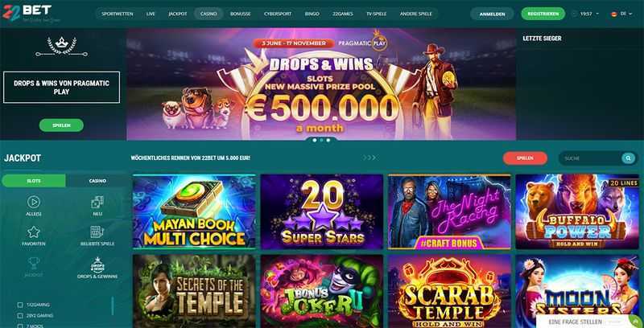Viewport: 644px width, 328px height.
Task: Select the Drops & Gewinne icon
Action: [97, 264]
